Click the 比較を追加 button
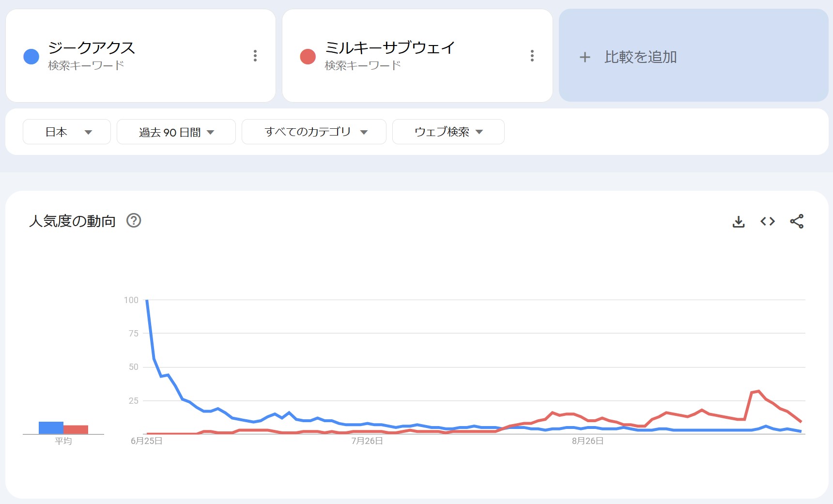This screenshot has width=833, height=504. point(640,57)
